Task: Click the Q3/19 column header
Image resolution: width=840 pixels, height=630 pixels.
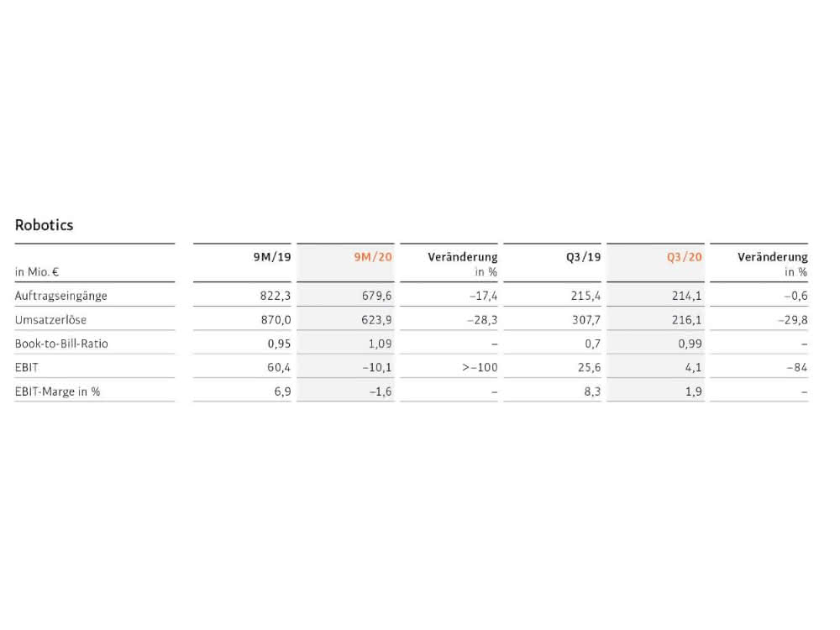Action: pos(584,257)
